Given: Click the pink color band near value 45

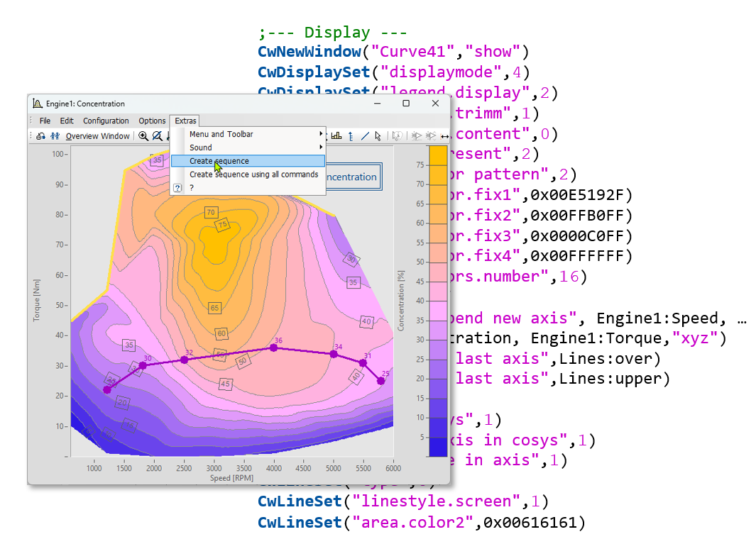Looking at the screenshot, I should (x=438, y=272).
